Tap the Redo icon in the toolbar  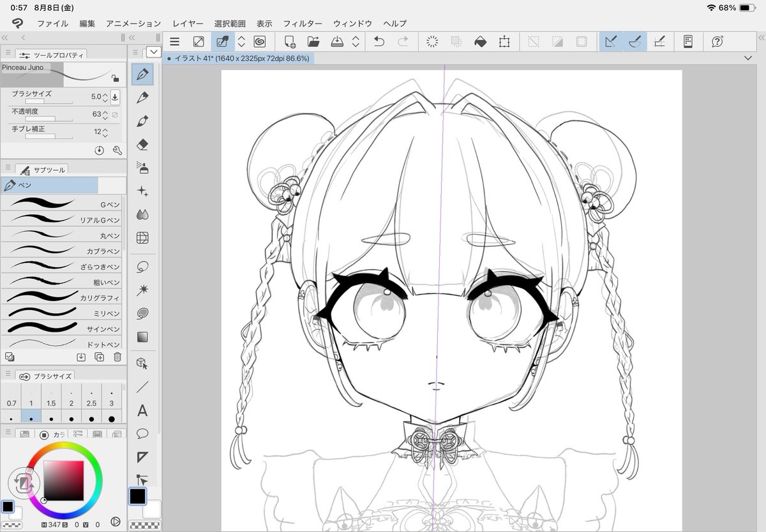[401, 42]
